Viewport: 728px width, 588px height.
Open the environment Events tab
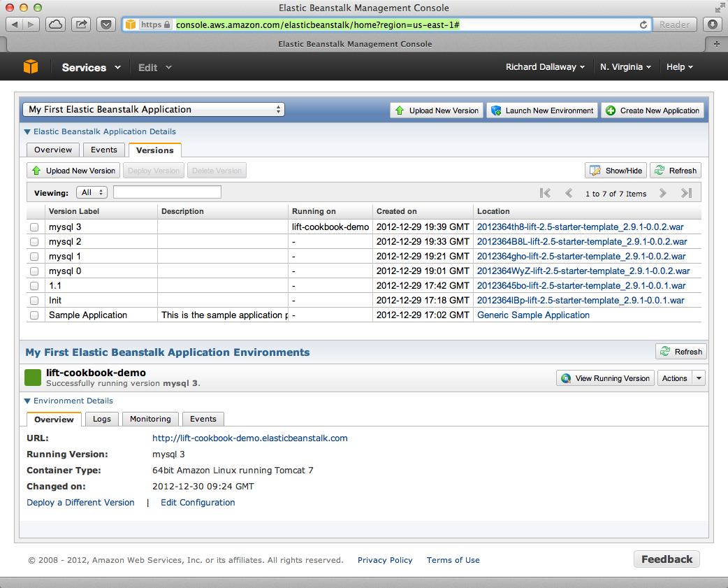pos(203,419)
